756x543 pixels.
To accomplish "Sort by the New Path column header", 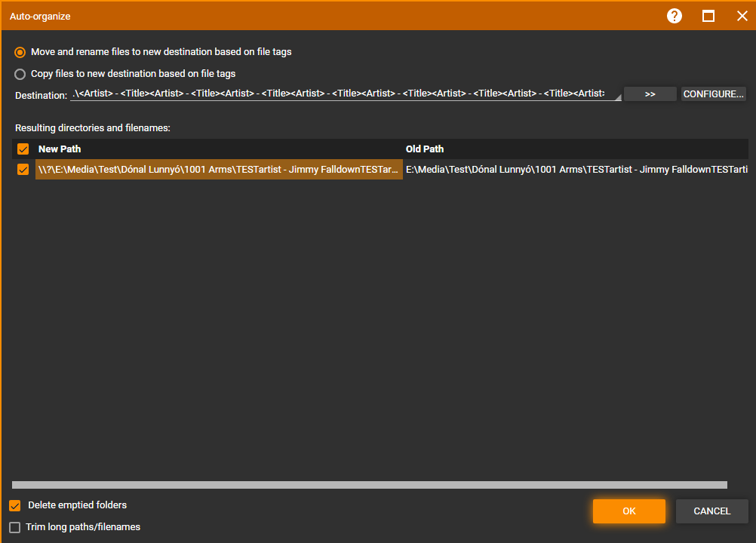I will 219,149.
